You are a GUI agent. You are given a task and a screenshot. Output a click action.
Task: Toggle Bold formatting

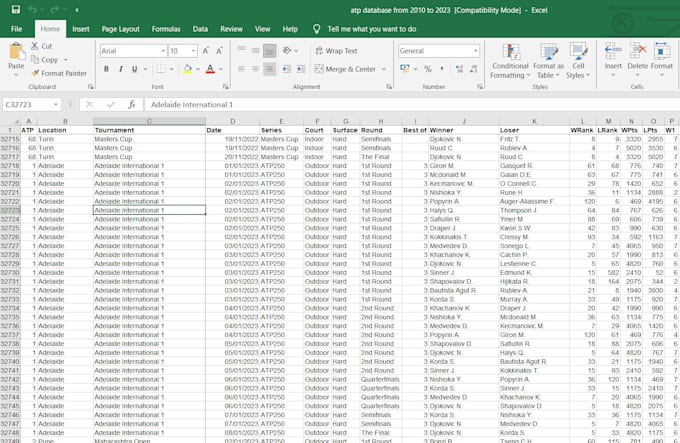click(x=105, y=69)
